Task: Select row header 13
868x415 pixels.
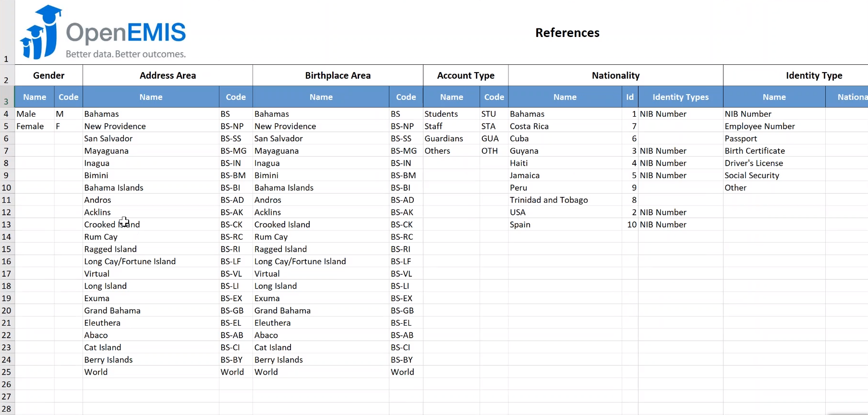Action: click(7, 224)
